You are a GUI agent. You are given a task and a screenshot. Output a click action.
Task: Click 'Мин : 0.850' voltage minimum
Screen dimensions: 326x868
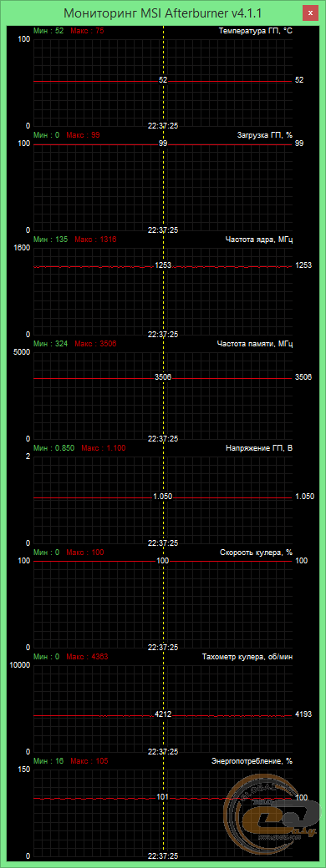53,448
